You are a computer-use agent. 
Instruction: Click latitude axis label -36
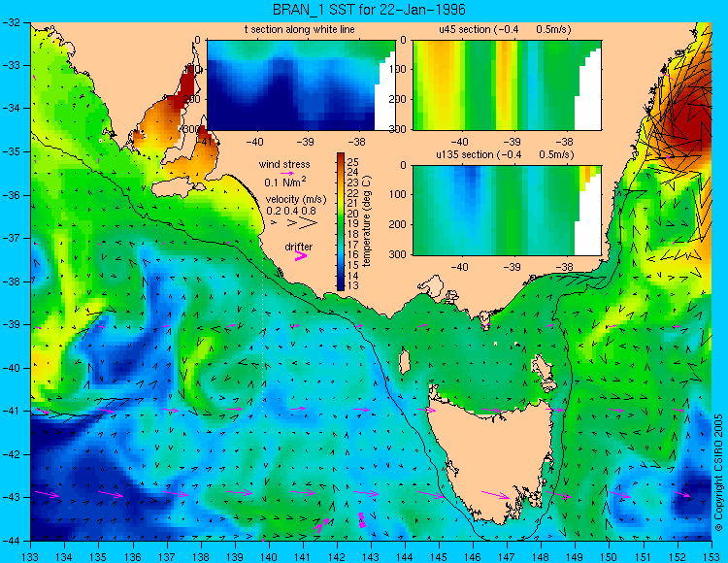(11, 195)
